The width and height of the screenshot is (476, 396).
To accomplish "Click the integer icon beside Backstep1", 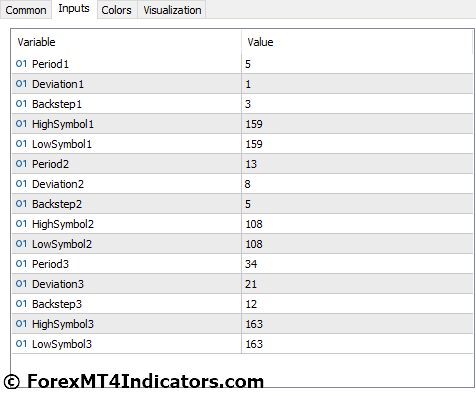I will (21, 104).
